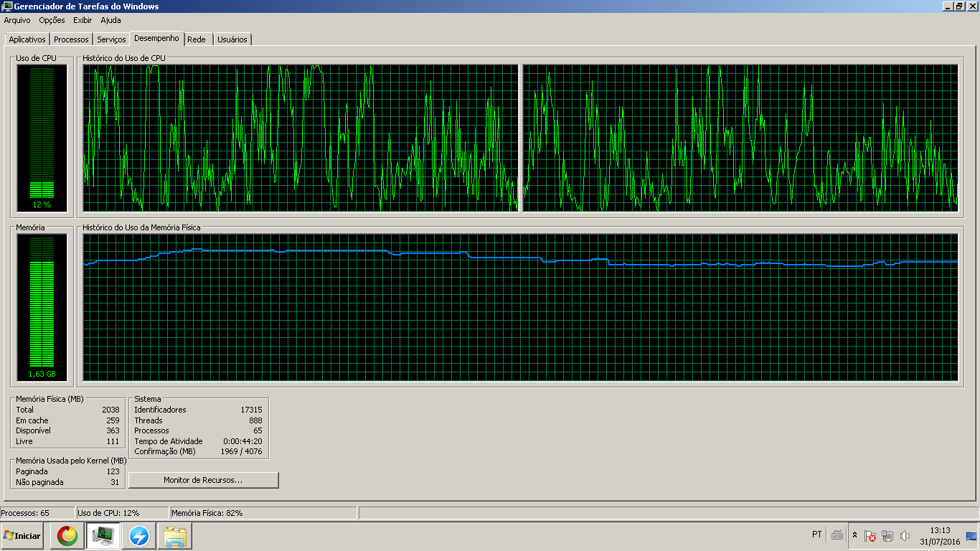Click the Não paginada label
Image resolution: width=980 pixels, height=551 pixels.
[39, 482]
